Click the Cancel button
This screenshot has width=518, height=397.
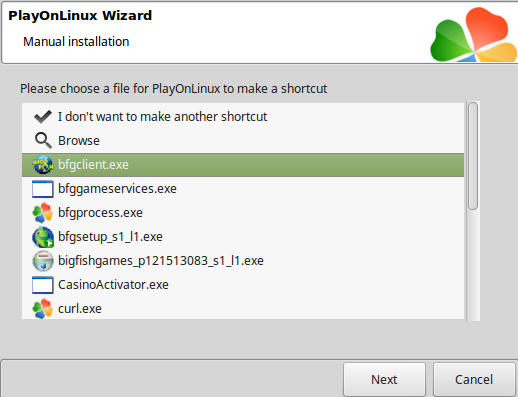pyautogui.click(x=474, y=380)
